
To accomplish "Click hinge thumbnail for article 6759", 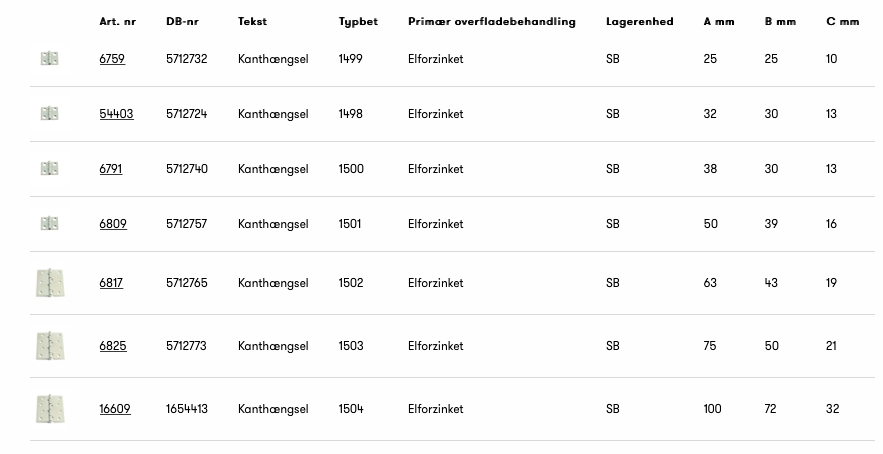I will [x=49, y=59].
